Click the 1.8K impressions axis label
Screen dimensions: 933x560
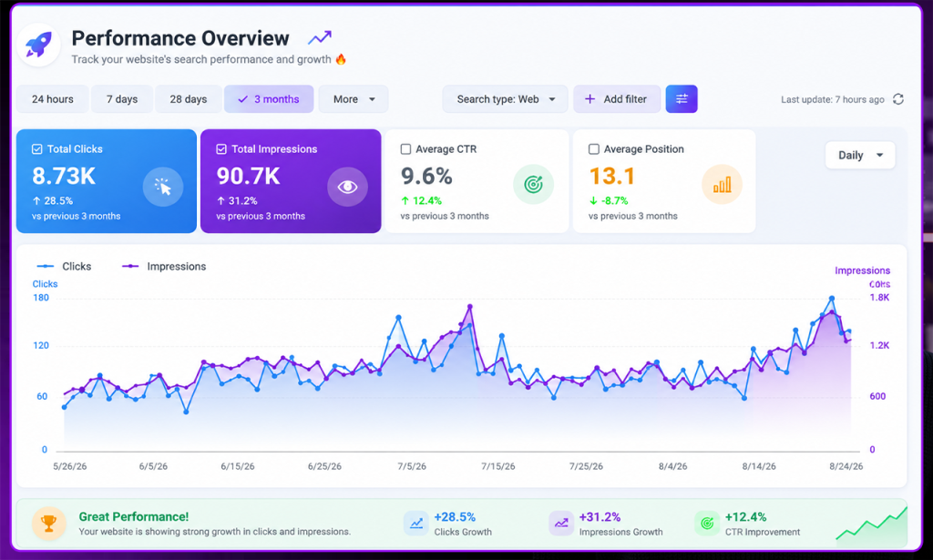pos(879,297)
